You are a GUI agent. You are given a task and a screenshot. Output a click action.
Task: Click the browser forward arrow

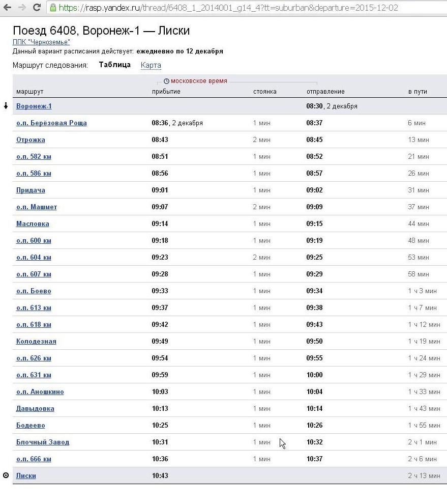[x=22, y=8]
